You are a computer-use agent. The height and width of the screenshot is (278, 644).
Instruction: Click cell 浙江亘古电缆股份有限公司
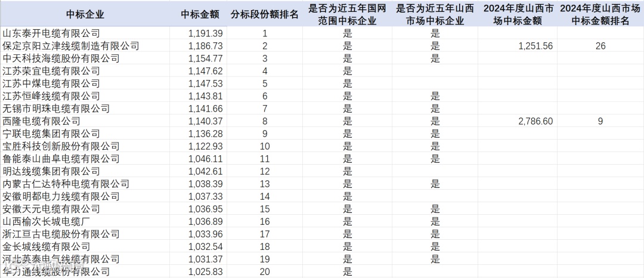click(x=85, y=234)
